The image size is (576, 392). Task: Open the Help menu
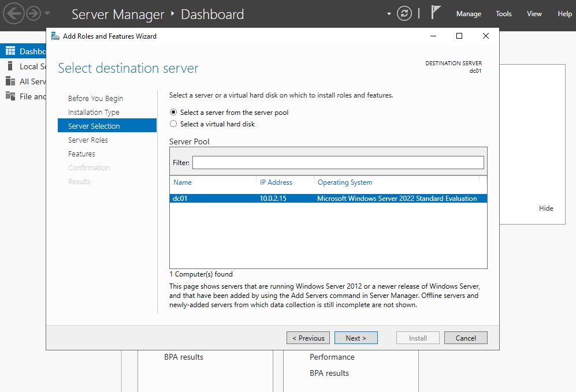coord(564,14)
